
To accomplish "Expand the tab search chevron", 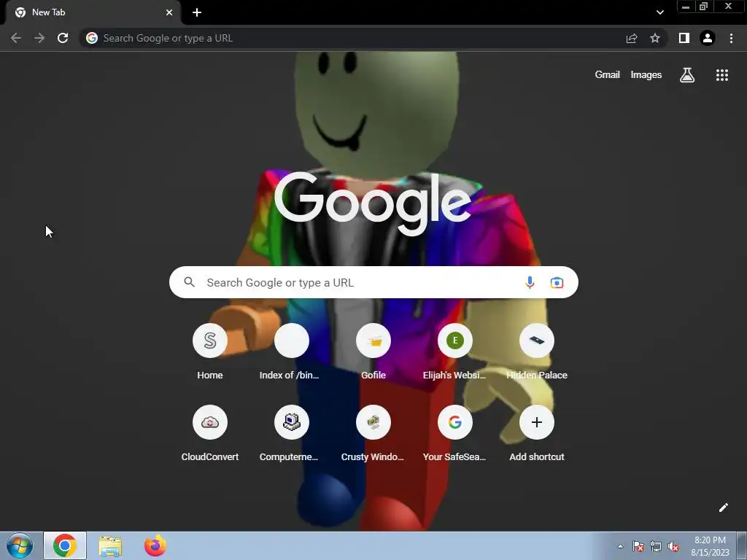I will pos(659,12).
